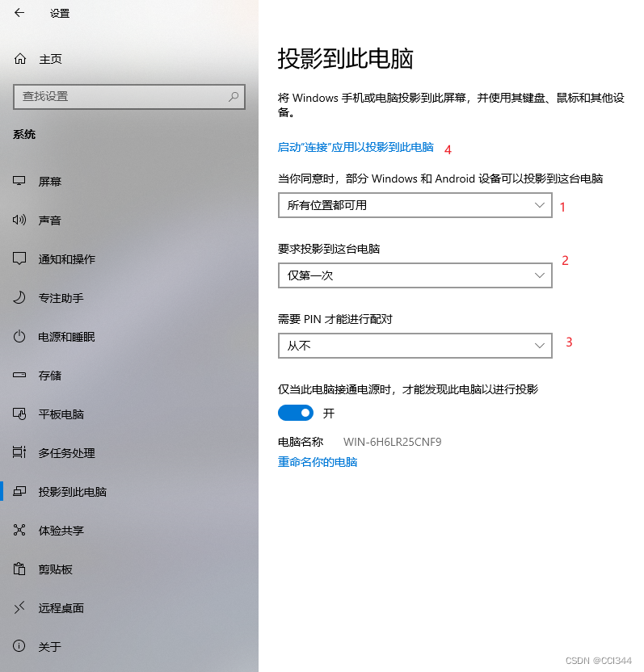Open 屏幕 display settings icon

click(20, 182)
